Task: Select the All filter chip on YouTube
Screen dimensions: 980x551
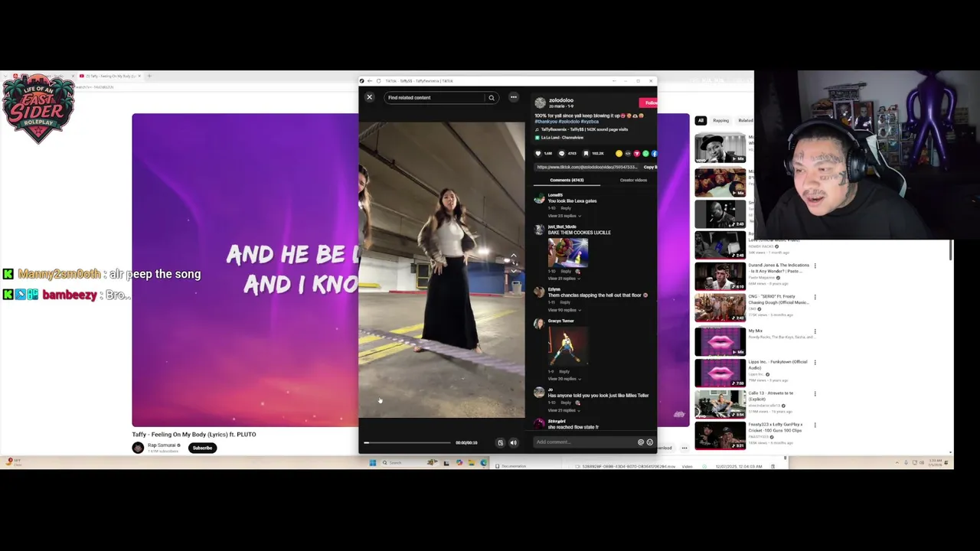Action: pos(700,120)
